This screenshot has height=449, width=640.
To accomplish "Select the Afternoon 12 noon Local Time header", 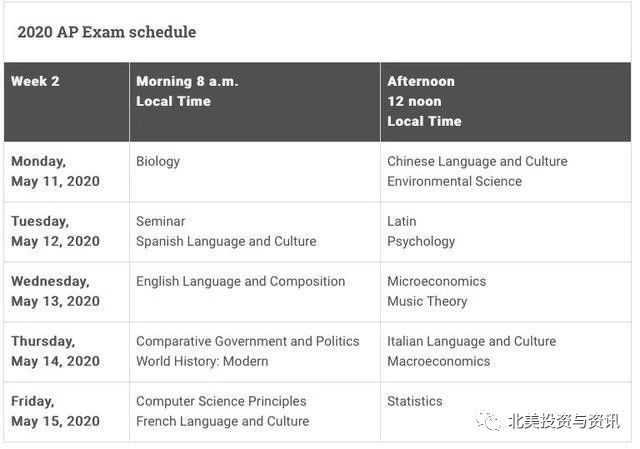I will (x=506, y=102).
